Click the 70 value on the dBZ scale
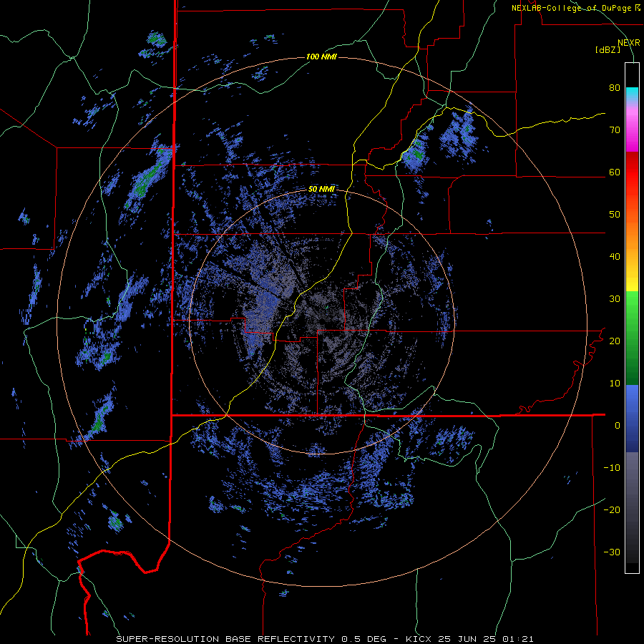This screenshot has width=644, height=644. coord(615,130)
